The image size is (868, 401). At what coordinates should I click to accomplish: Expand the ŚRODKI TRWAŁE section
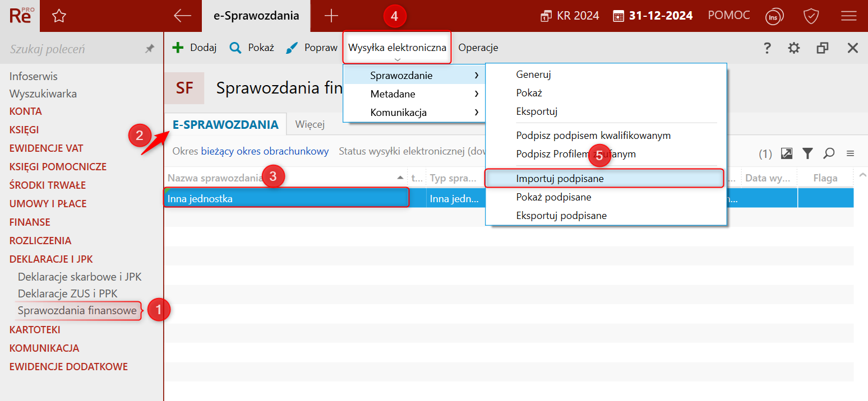click(48, 185)
